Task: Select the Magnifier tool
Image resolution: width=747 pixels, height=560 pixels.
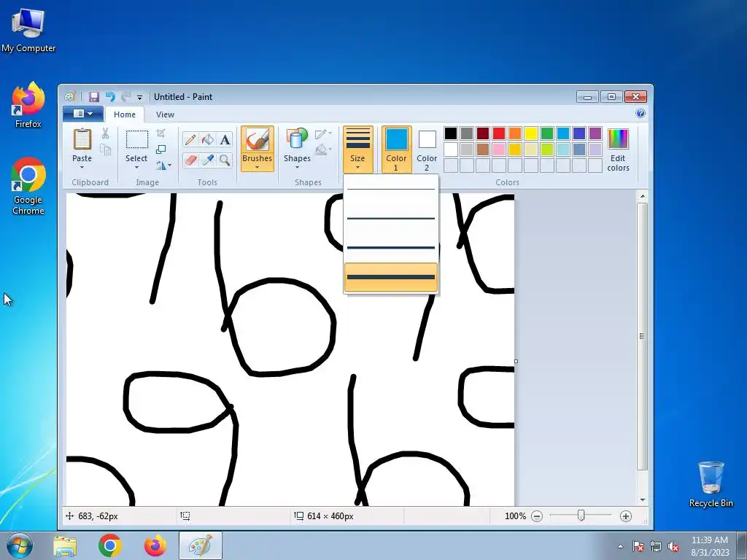Action: click(225, 160)
